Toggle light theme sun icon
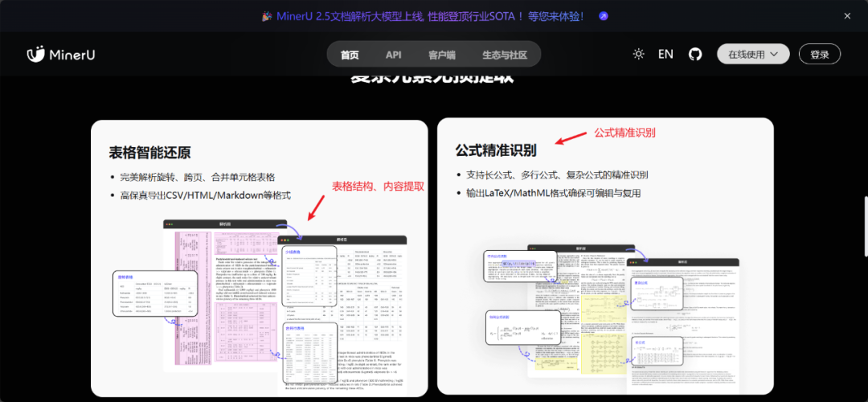This screenshot has height=402, width=868. 639,54
